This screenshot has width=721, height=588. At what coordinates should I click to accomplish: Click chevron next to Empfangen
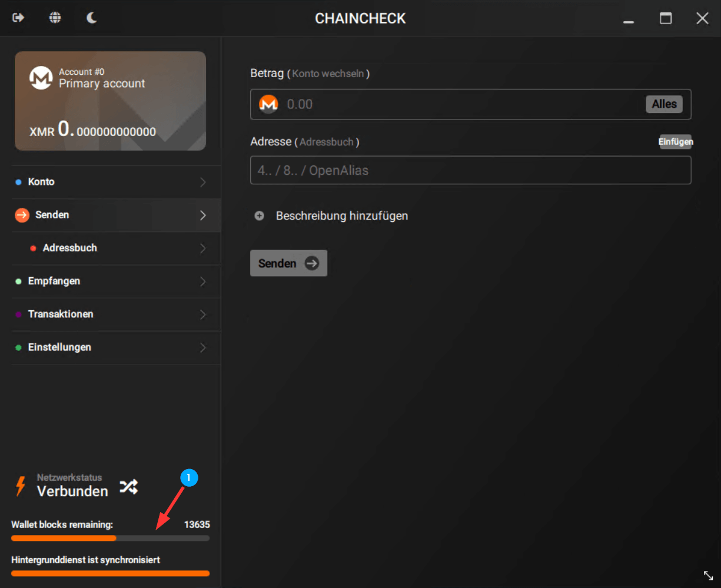[203, 281]
